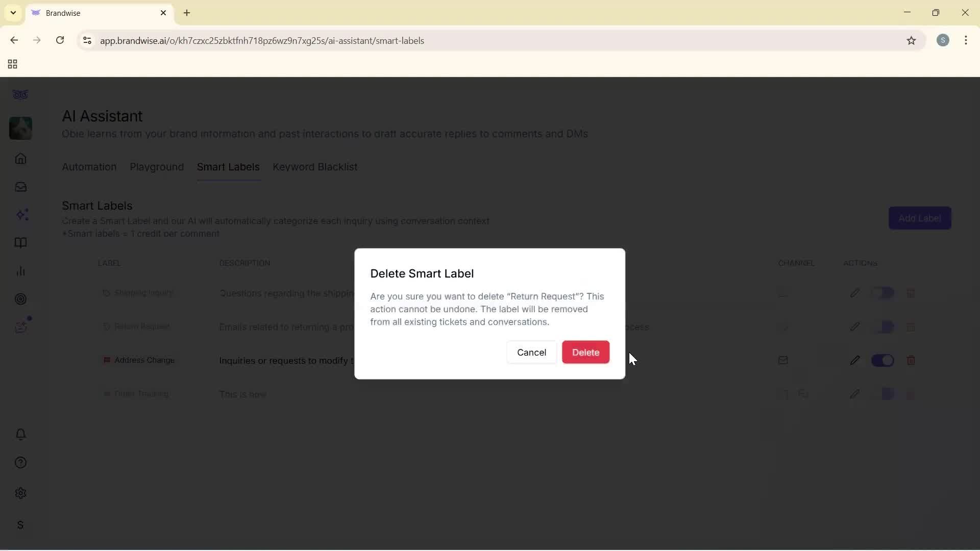Open the analytics bar chart icon
The height and width of the screenshot is (551, 980).
[x=20, y=271]
